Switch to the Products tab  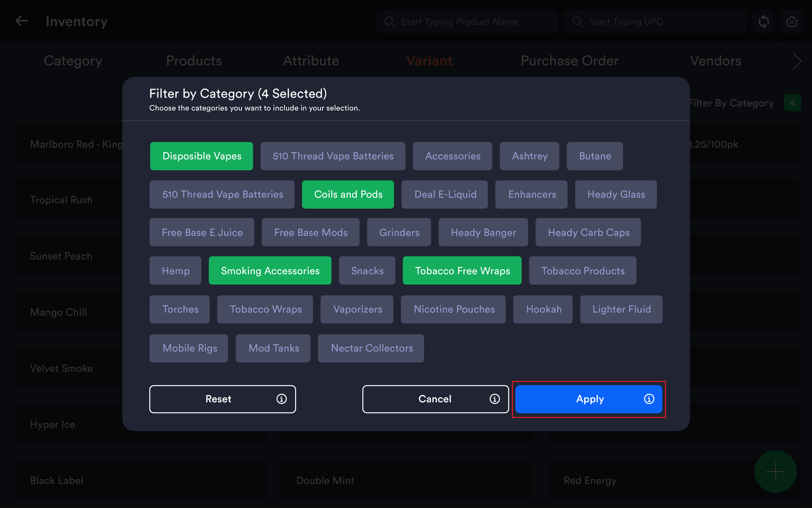194,61
